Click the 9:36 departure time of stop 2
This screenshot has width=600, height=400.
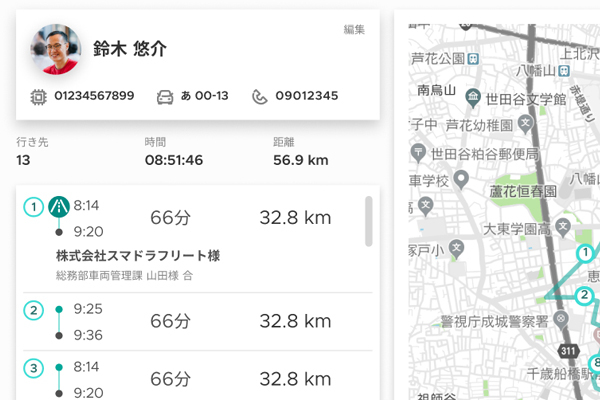(x=88, y=335)
